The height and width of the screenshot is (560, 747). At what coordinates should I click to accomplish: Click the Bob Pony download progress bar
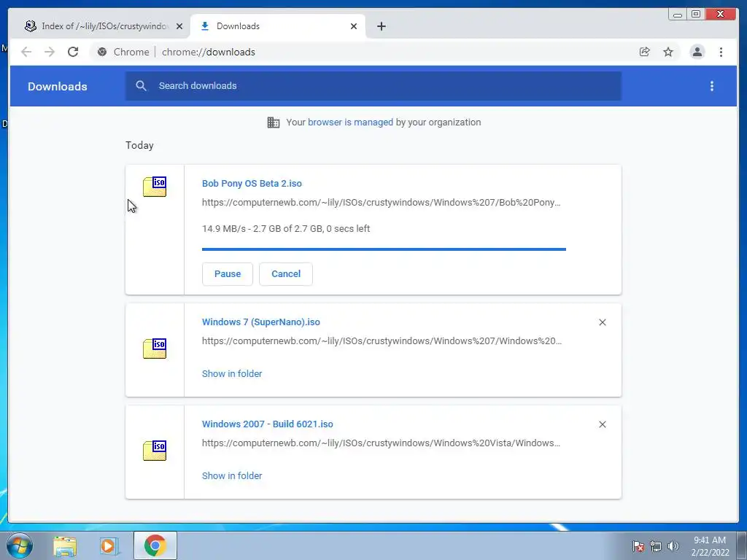pos(384,249)
